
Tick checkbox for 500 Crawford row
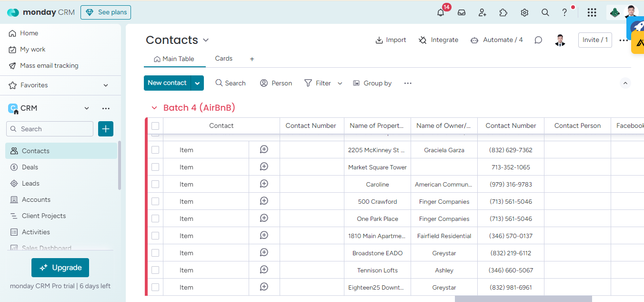(x=155, y=201)
